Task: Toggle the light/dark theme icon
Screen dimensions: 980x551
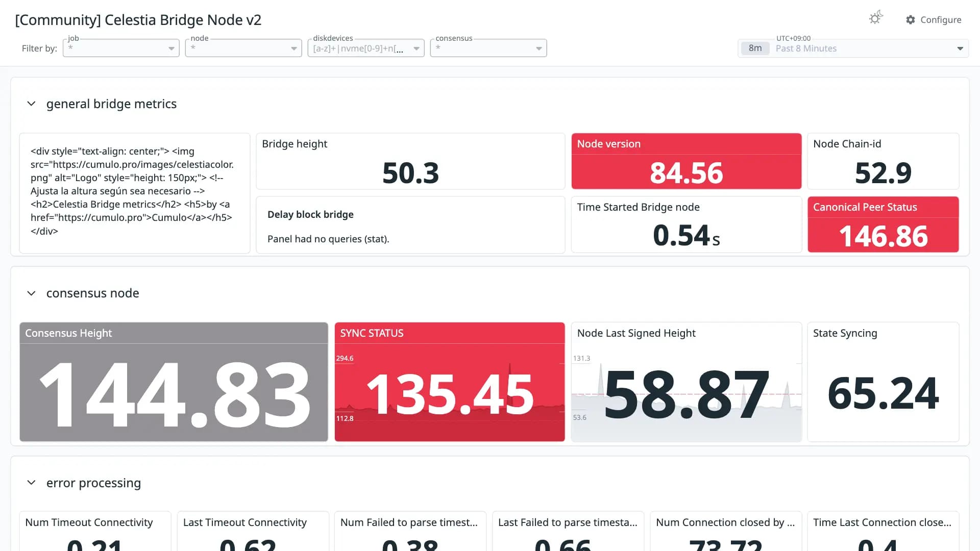Action: (876, 18)
